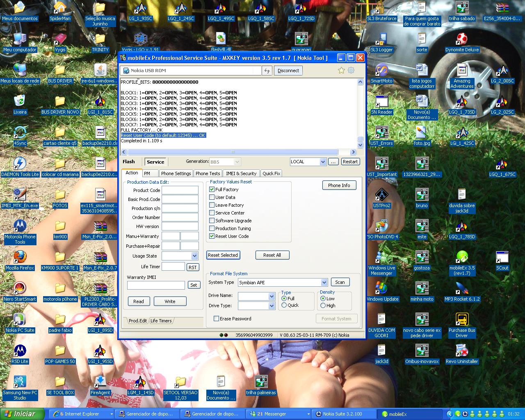
Task: Click the favorites star icon in mobileEx
Action: (x=341, y=71)
